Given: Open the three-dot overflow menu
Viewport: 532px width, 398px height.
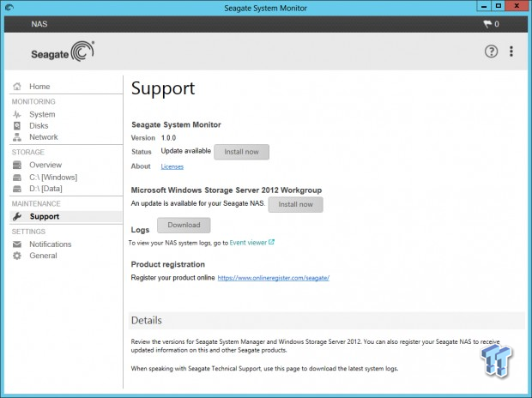Looking at the screenshot, I should click(511, 51).
